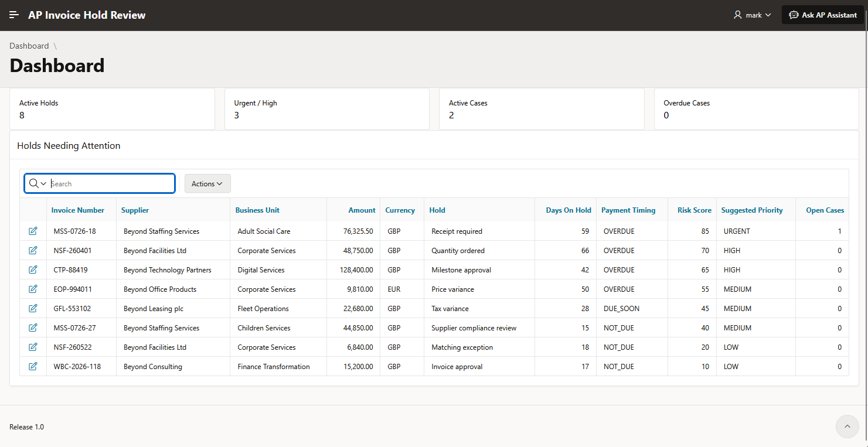
Task: Click the Risk Score column header
Action: click(695, 210)
